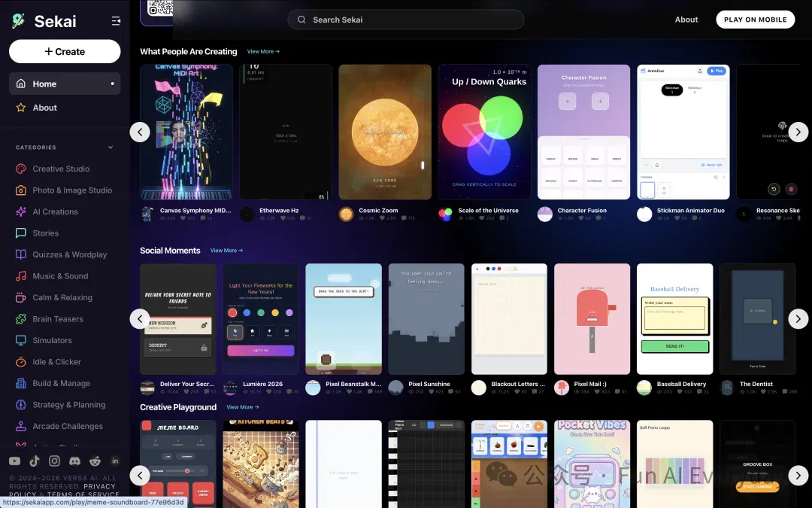Open the Brain Teasers category
Image resolution: width=812 pixels, height=508 pixels.
click(x=57, y=319)
